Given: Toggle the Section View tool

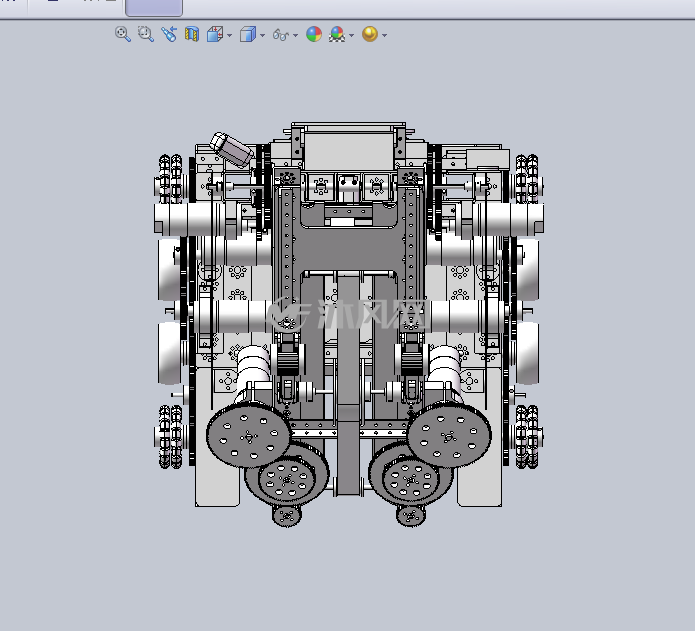Looking at the screenshot, I should pyautogui.click(x=192, y=34).
